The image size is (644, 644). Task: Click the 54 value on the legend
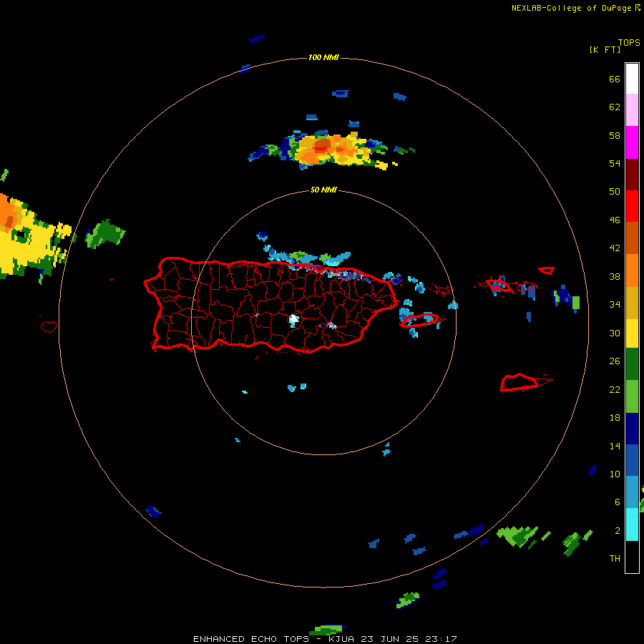tap(615, 163)
